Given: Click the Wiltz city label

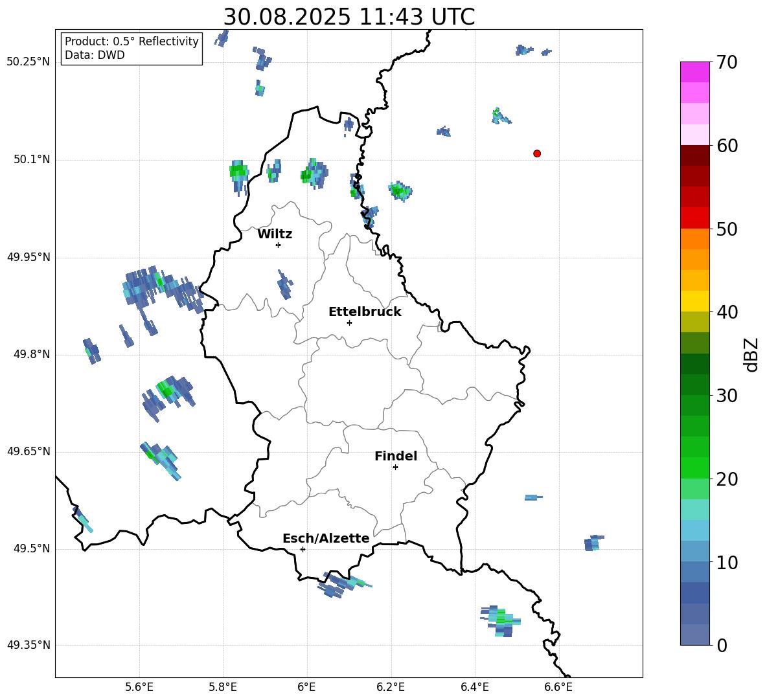Looking at the screenshot, I should [275, 234].
